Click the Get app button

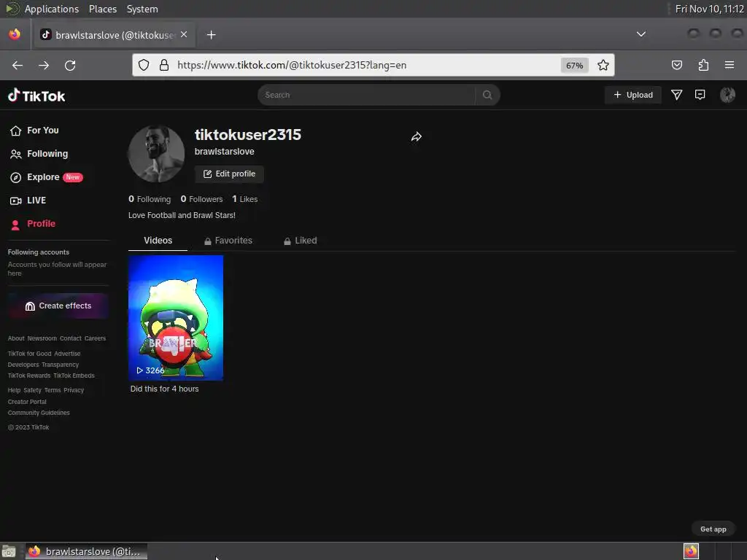pyautogui.click(x=713, y=529)
